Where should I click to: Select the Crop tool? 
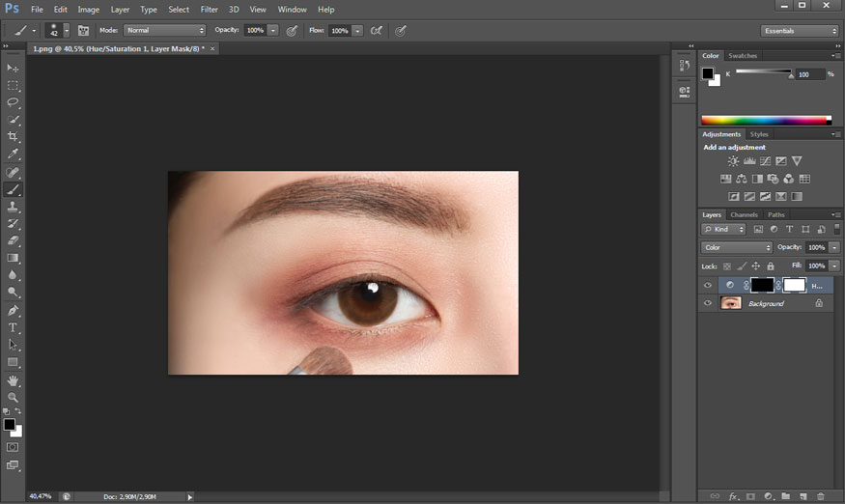[x=13, y=136]
